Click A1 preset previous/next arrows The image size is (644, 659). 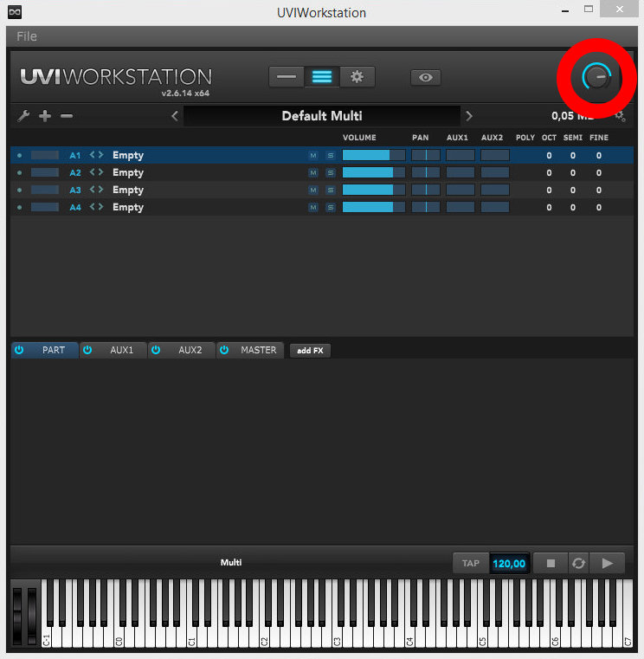pyautogui.click(x=97, y=155)
